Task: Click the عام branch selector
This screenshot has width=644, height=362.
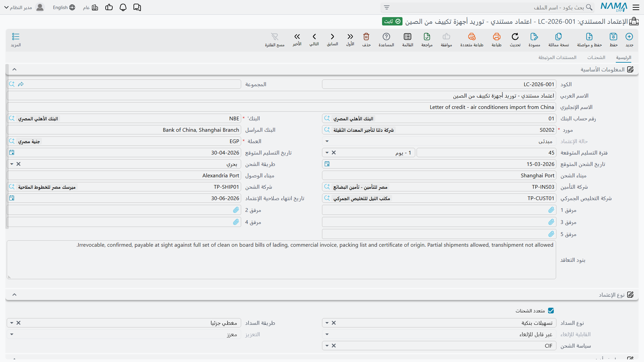Action: pos(91,7)
